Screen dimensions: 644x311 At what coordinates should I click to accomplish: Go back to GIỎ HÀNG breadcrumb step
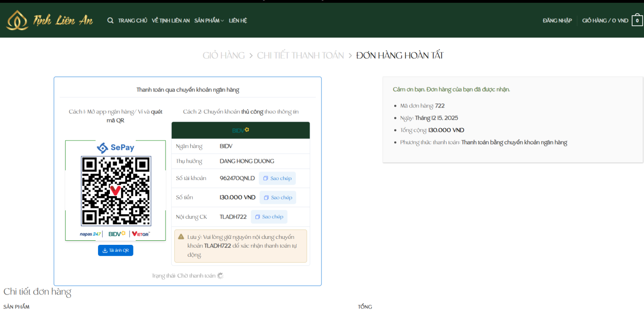(224, 56)
